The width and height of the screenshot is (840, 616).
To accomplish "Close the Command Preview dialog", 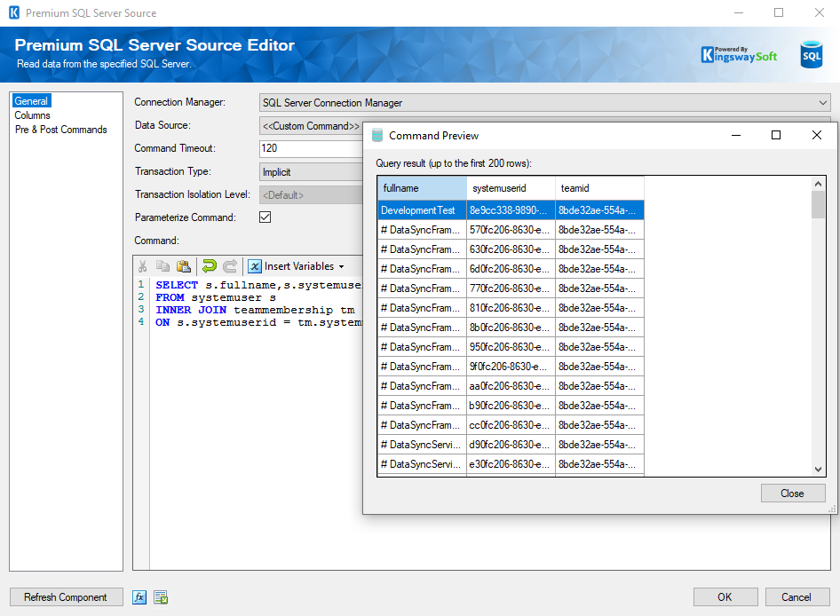I will coord(792,493).
